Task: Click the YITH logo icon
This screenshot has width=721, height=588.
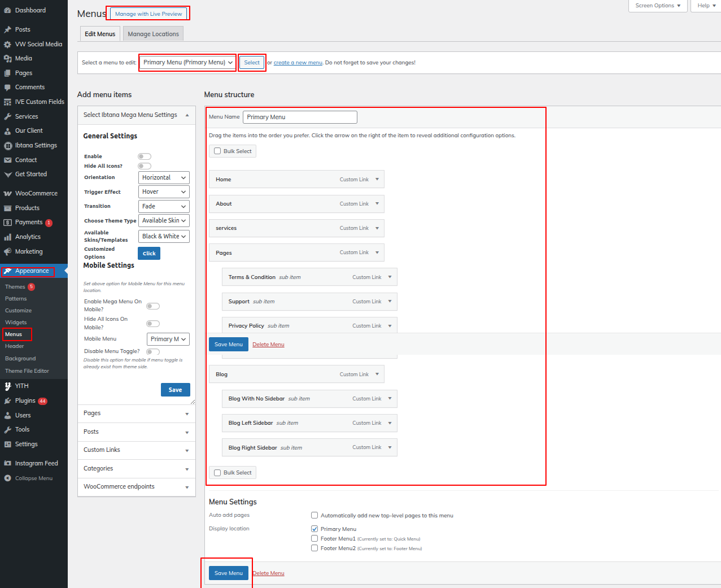Action: 7,386
